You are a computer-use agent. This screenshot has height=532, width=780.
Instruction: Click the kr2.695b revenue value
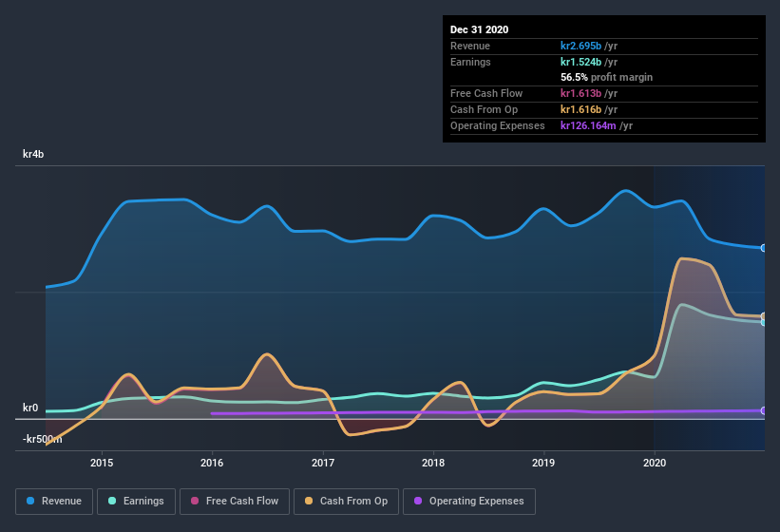(580, 46)
